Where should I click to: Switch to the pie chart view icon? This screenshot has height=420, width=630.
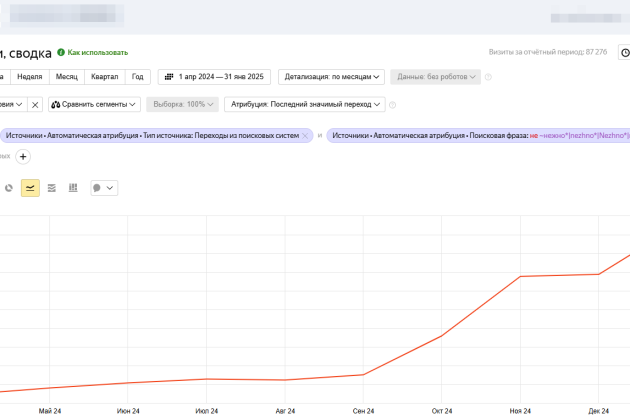coord(9,188)
